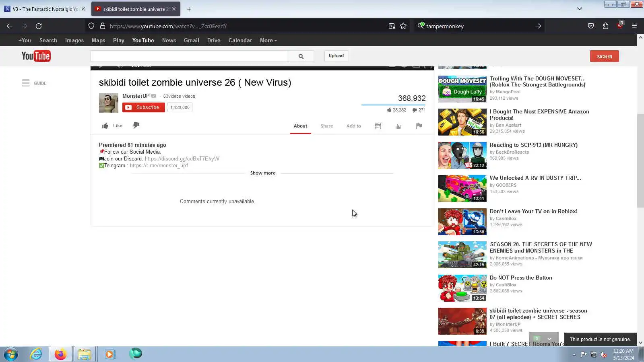Open Maps in the top bar
Screen dimensions: 644x362
(x=98, y=40)
